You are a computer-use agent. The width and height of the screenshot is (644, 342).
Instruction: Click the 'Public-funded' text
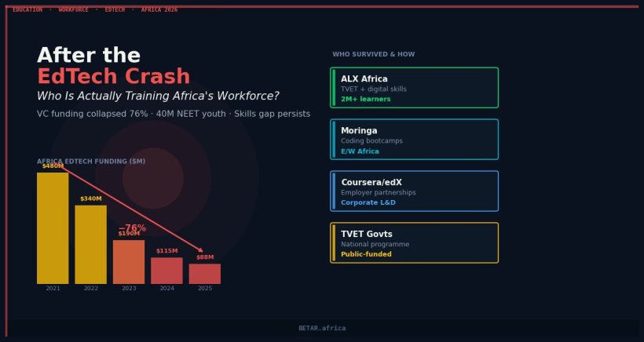366,254
